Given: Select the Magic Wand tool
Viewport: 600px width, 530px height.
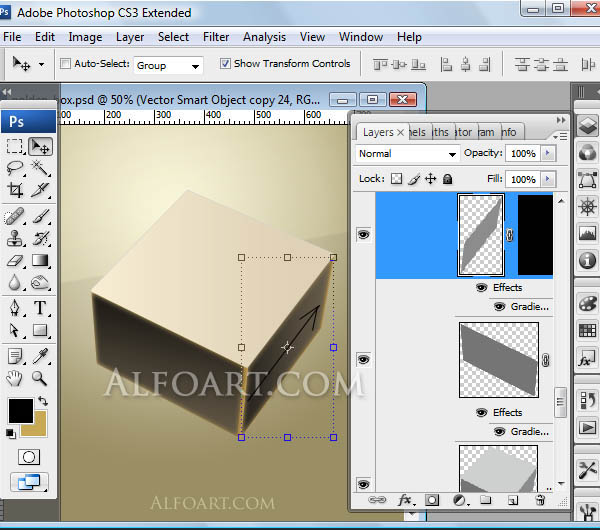Looking at the screenshot, I should [41, 168].
